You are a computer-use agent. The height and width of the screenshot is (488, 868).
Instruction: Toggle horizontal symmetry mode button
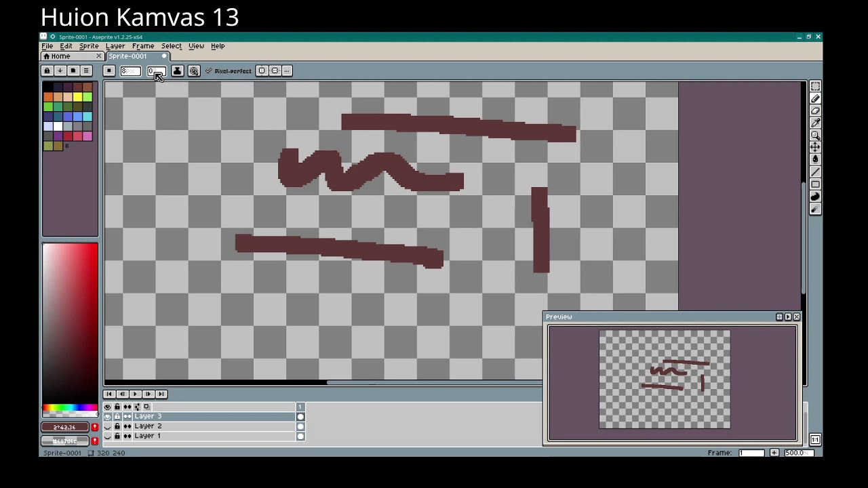[x=262, y=70]
